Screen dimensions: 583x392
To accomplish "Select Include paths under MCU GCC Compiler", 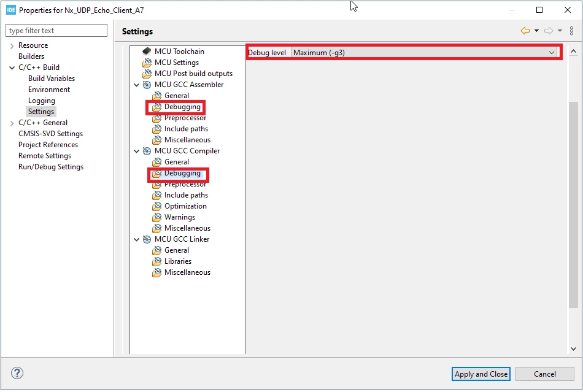I will tap(187, 195).
